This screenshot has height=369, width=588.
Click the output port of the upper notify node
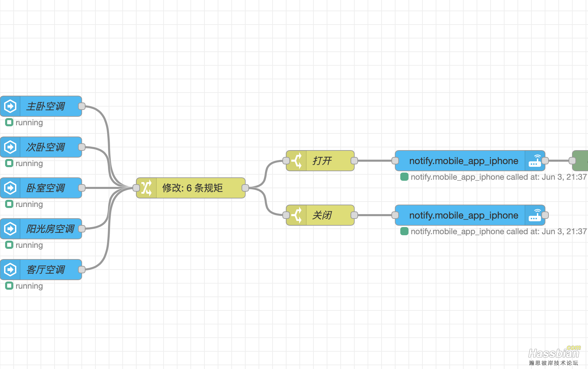click(545, 161)
